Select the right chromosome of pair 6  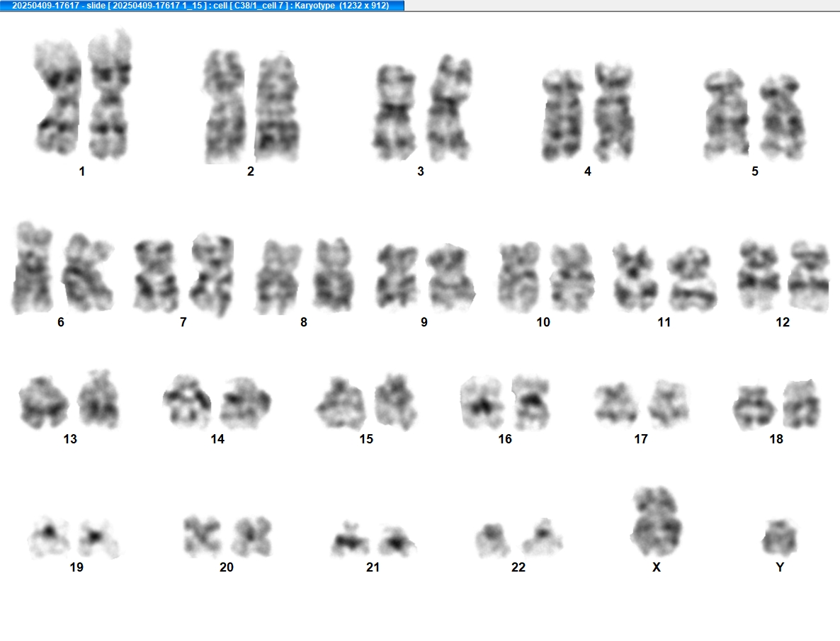pyautogui.click(x=88, y=272)
